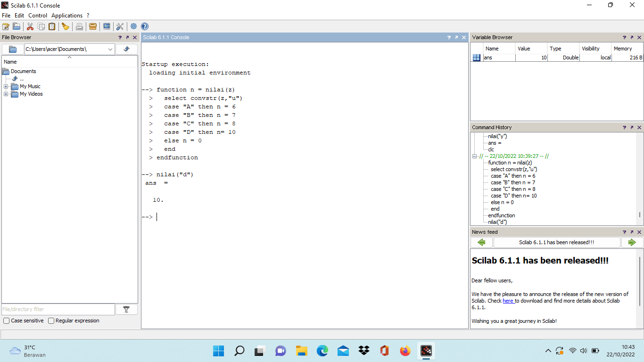Go to parent directory arrow button
The height and width of the screenshot is (362, 644).
126,49
